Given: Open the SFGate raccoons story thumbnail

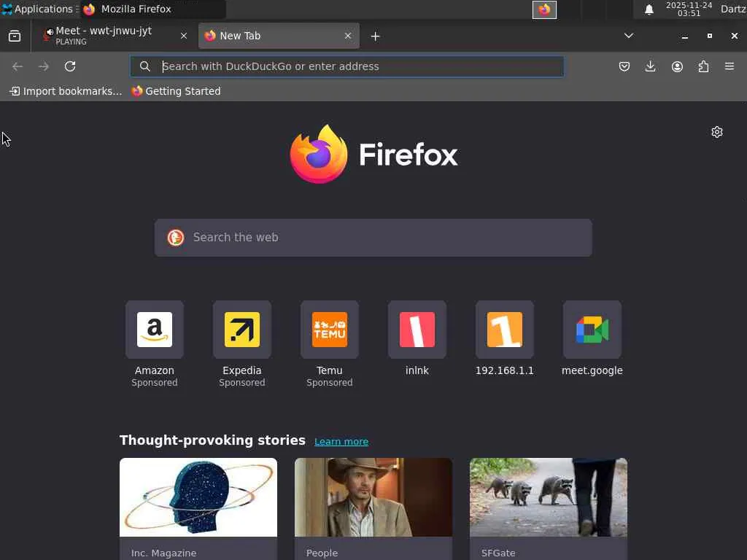Looking at the screenshot, I should pyautogui.click(x=549, y=497).
